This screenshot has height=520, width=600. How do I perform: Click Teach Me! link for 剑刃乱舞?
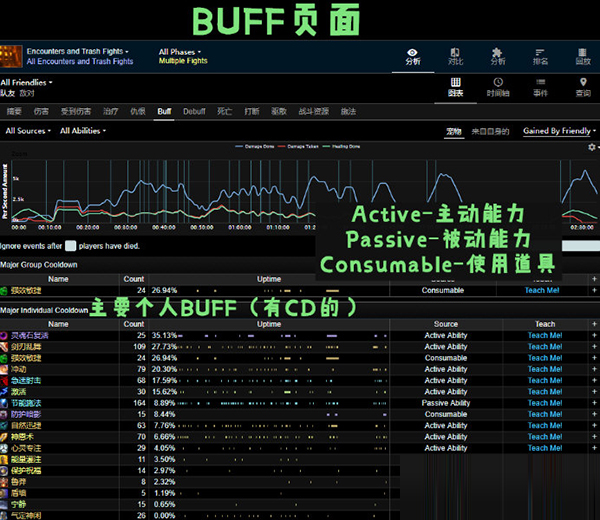coord(543,347)
